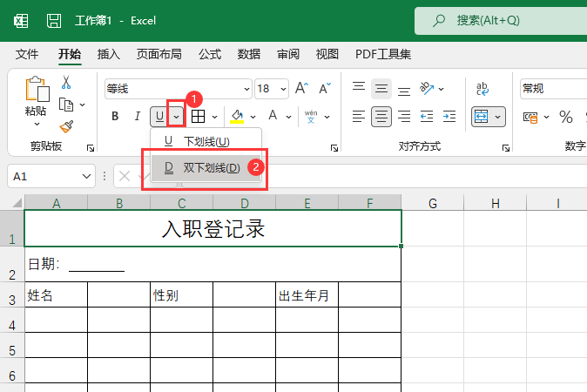This screenshot has width=587, height=392.
Task: Toggle the underline U button
Action: click(159, 117)
